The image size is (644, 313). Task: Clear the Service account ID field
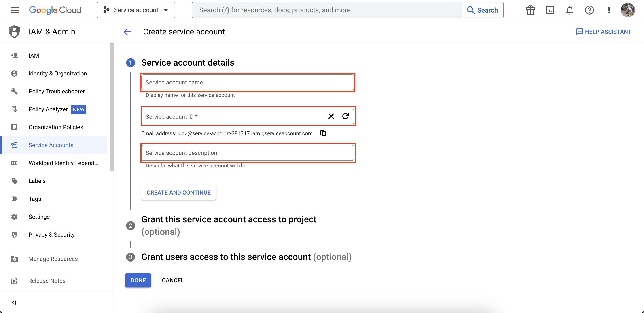(331, 116)
